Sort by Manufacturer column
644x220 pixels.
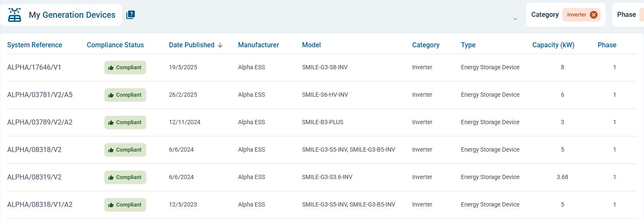259,45
